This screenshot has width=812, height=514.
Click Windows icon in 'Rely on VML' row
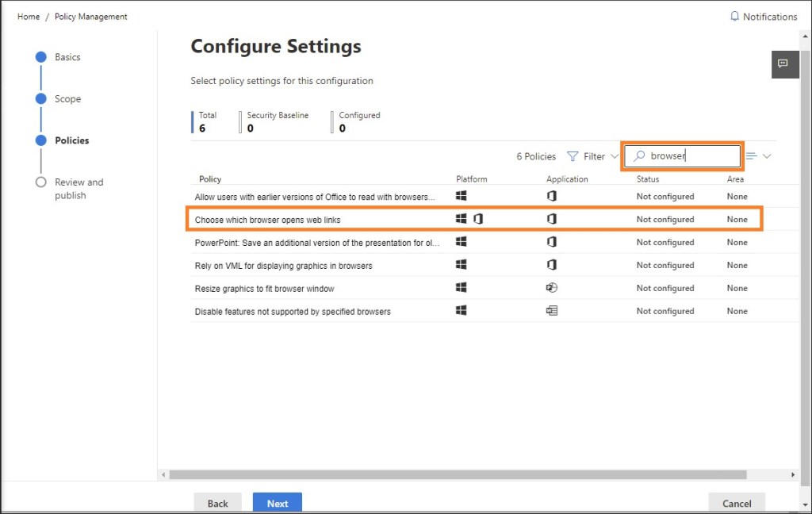pos(461,264)
